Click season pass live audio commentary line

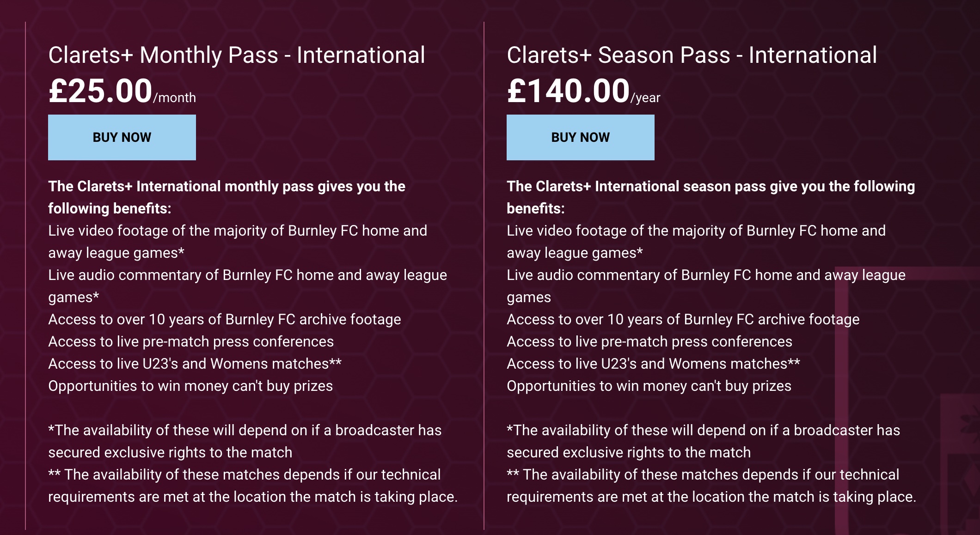pos(706,286)
